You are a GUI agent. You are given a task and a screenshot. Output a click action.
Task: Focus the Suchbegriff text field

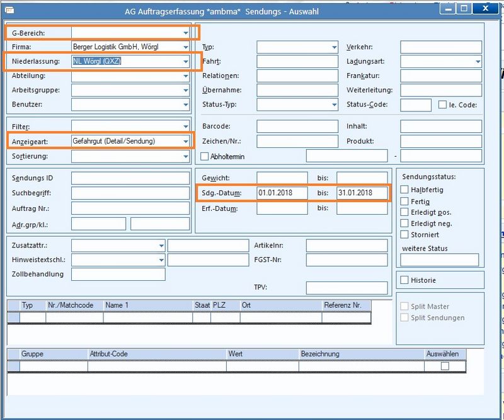click(x=130, y=193)
